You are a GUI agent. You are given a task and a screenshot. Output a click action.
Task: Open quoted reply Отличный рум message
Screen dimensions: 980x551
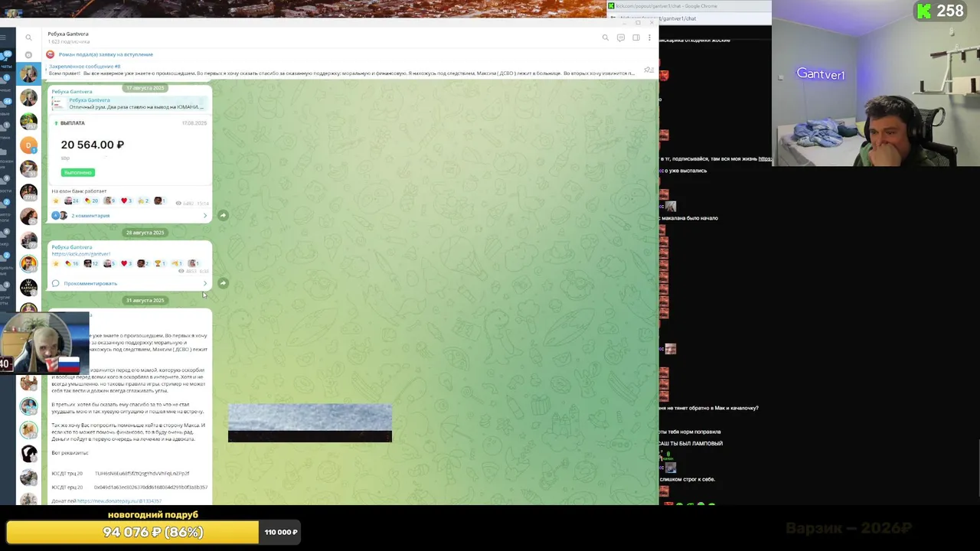click(x=130, y=103)
